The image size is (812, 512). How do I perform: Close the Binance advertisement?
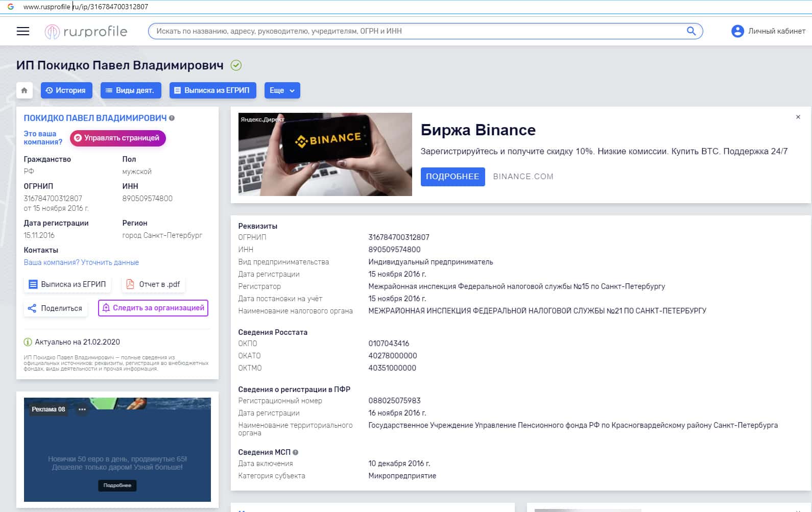coord(798,117)
